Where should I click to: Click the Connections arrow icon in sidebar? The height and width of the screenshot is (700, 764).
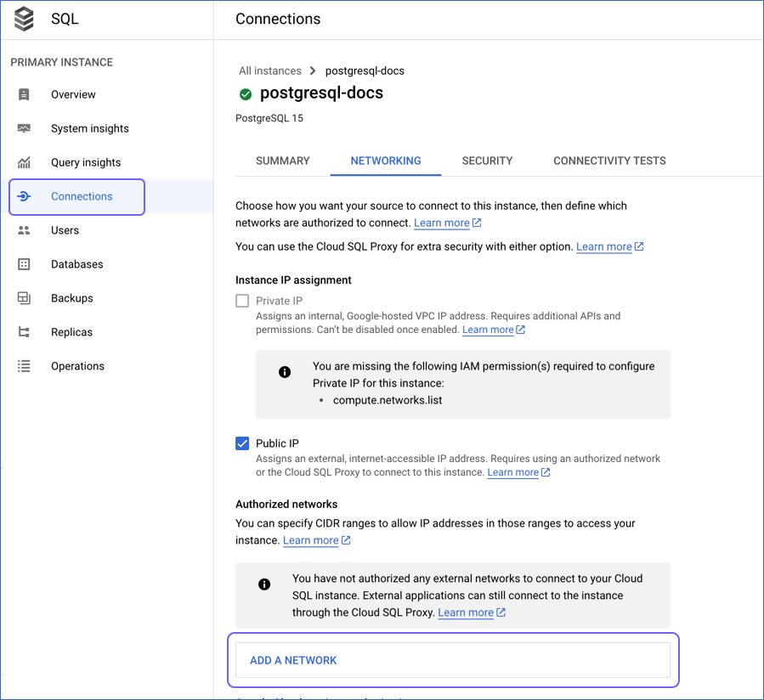24,196
